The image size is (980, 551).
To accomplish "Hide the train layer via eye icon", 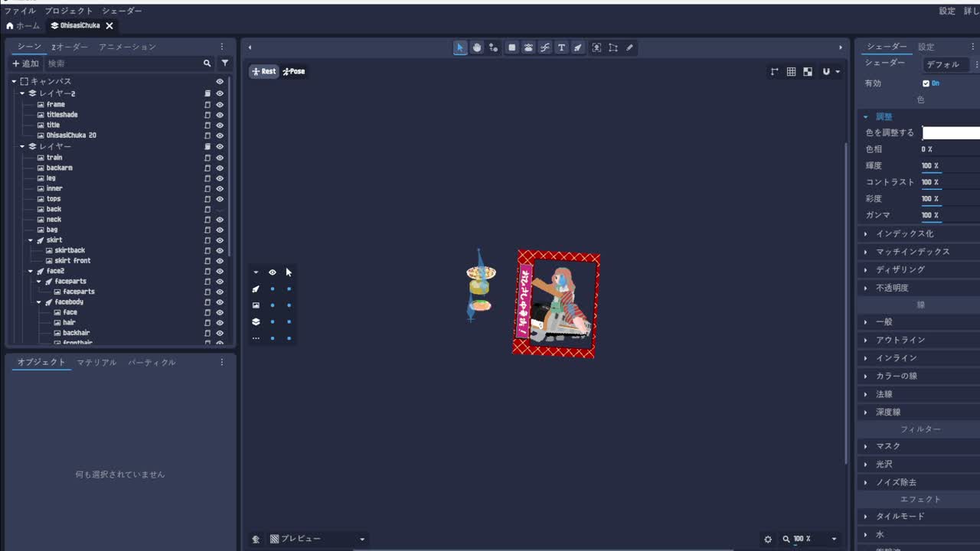I will click(x=220, y=158).
